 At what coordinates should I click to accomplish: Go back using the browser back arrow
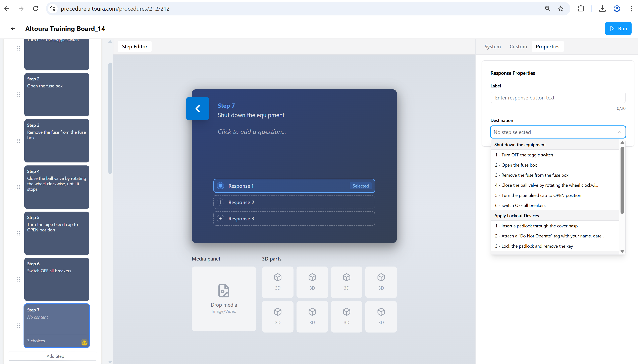coord(7,9)
